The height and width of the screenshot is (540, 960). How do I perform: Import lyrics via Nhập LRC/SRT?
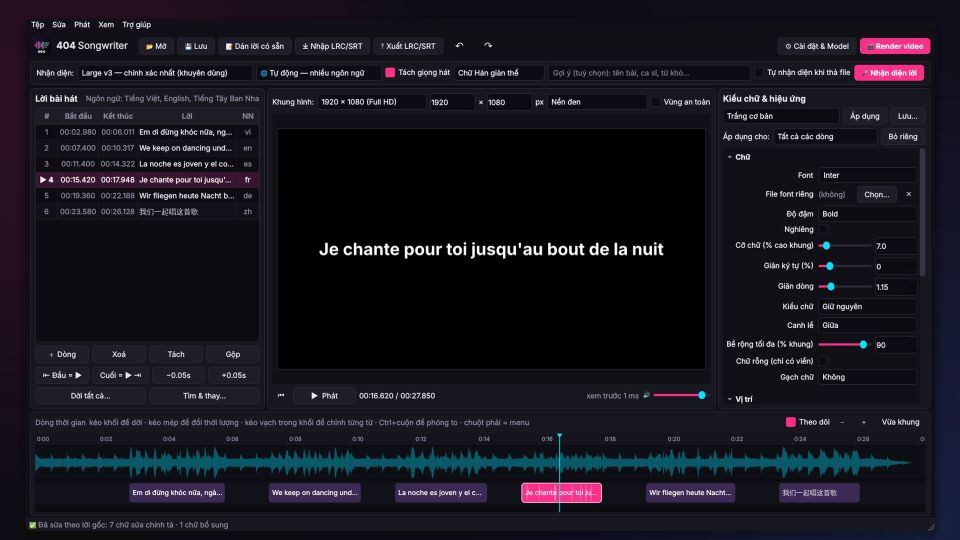pyautogui.click(x=332, y=46)
